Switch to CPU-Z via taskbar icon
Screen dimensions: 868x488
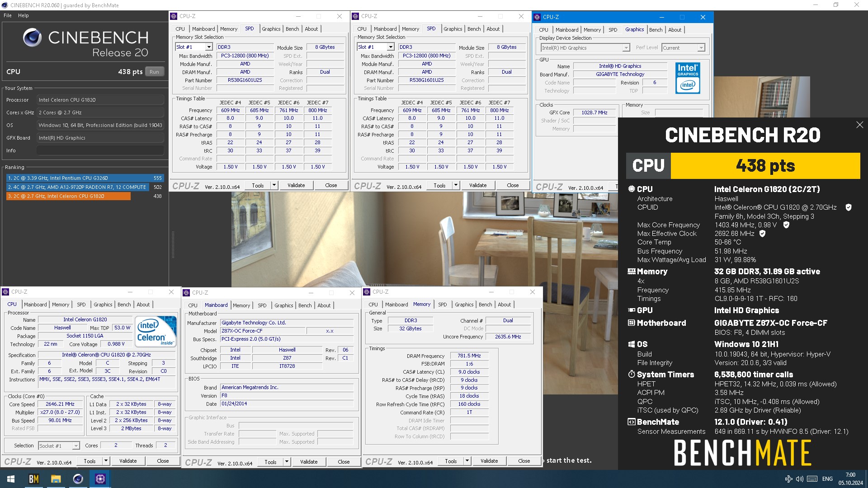coord(100,479)
